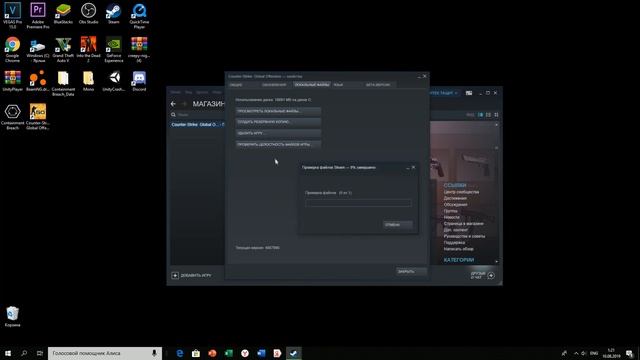Open Поддержка link in Steam
Screen dimensions: 640x360
tap(454, 242)
